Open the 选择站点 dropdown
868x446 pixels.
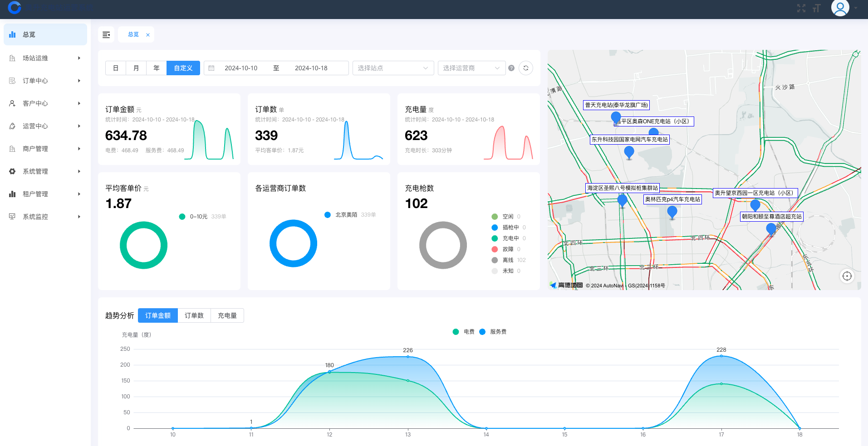393,68
